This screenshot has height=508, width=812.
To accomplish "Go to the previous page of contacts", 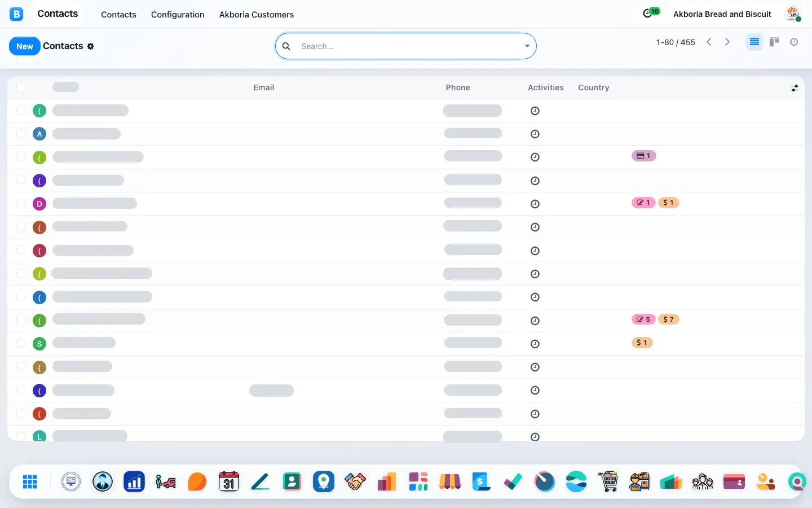I will [709, 42].
